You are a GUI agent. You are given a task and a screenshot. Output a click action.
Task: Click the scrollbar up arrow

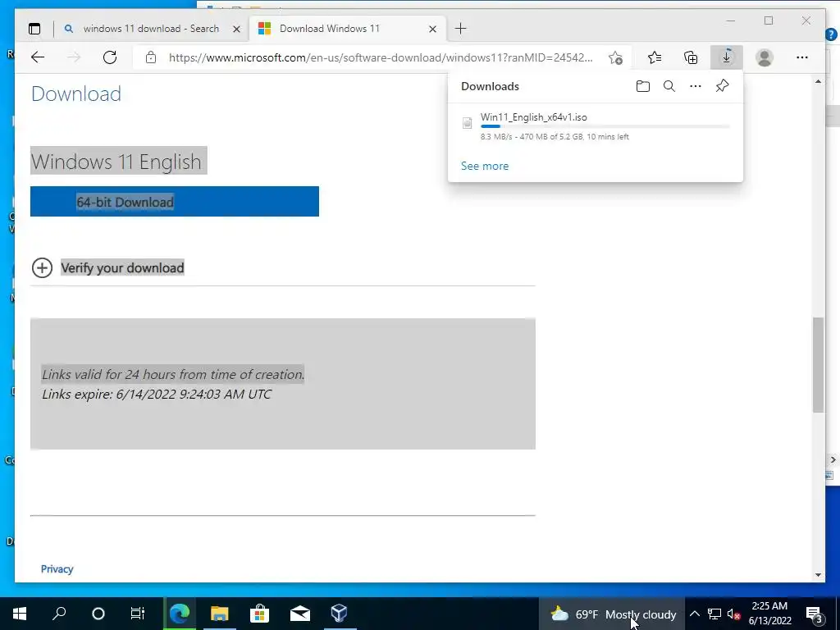point(818,81)
